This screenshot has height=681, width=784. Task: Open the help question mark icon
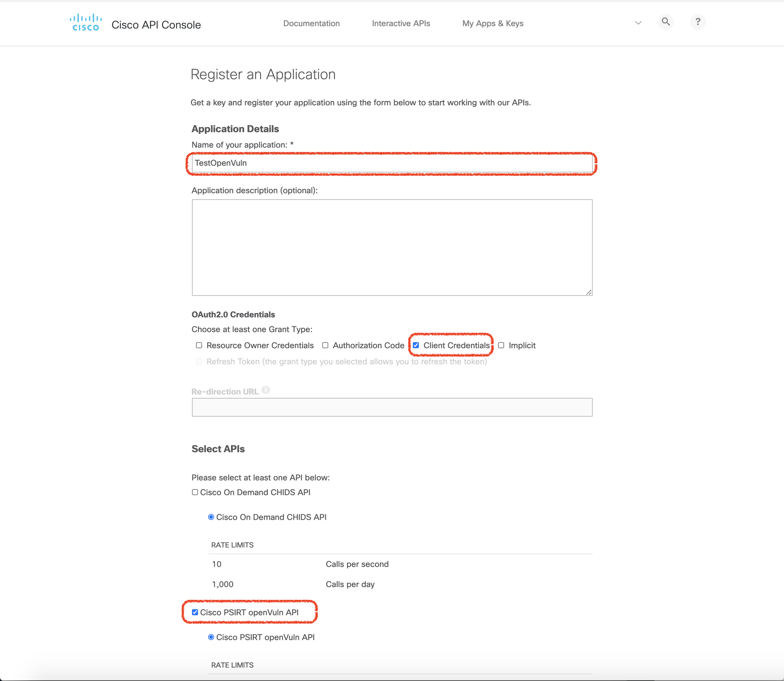(698, 22)
